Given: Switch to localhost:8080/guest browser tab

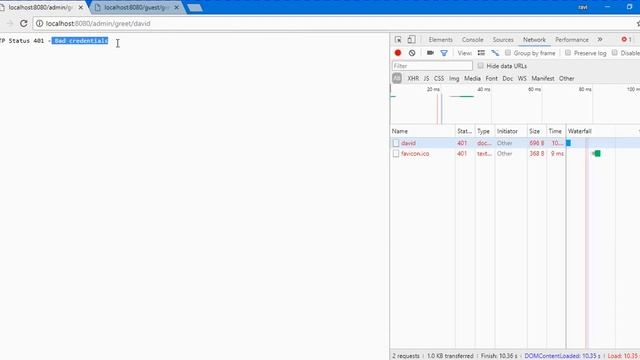Looking at the screenshot, I should point(137,7).
